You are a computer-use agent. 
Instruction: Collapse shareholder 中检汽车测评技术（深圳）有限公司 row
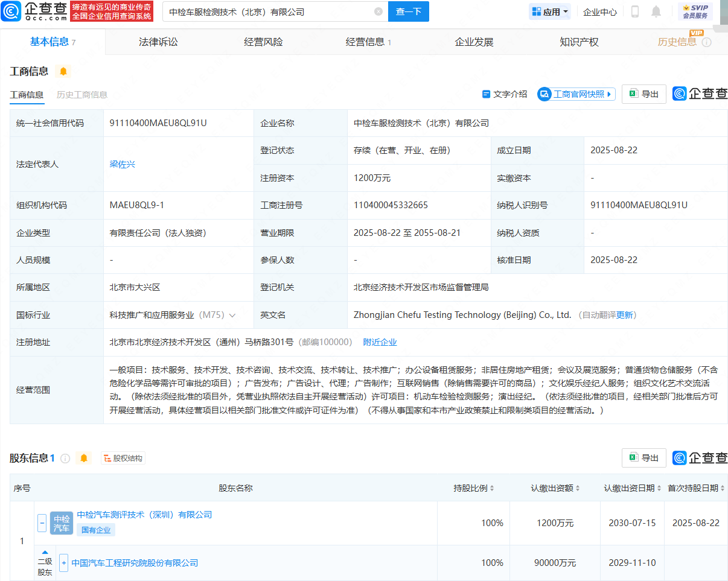(x=42, y=523)
